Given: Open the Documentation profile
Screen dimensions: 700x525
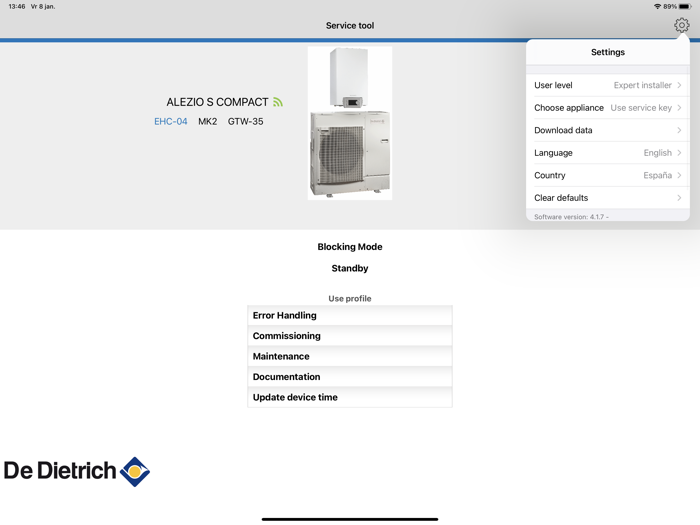Looking at the screenshot, I should pyautogui.click(x=350, y=377).
